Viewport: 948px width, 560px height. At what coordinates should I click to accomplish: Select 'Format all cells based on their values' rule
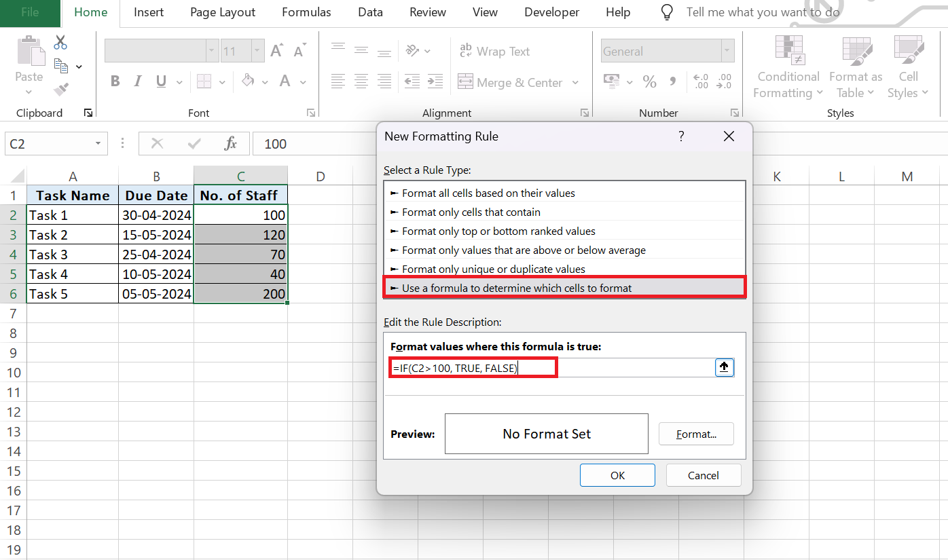[x=564, y=193]
